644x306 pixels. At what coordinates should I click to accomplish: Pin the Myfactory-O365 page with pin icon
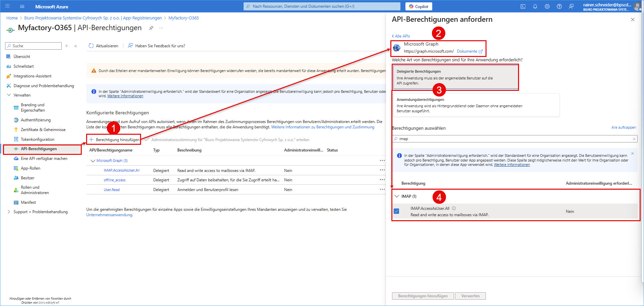[x=151, y=28]
